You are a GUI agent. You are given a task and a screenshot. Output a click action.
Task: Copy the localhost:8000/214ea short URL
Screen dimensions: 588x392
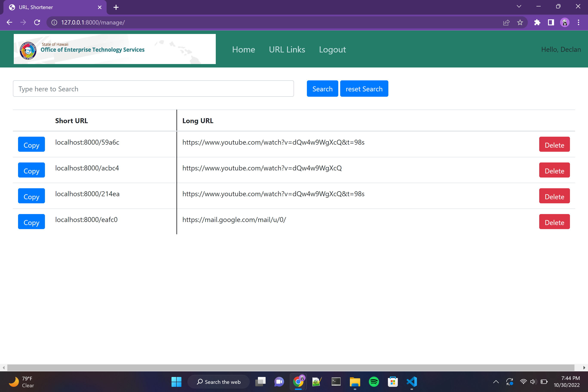(32, 196)
